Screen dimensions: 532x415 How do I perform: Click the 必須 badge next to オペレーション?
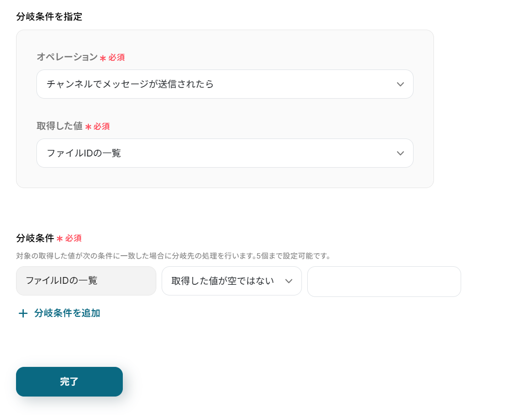click(x=116, y=57)
